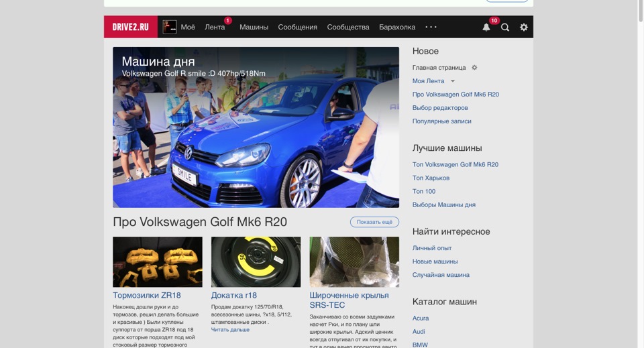Open the notifications bell icon
This screenshot has width=644, height=348.
pos(486,27)
